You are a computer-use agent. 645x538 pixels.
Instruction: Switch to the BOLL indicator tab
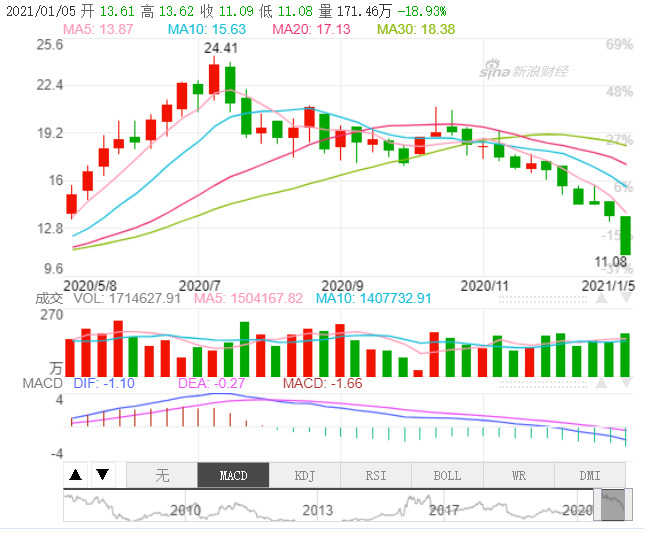click(447, 475)
